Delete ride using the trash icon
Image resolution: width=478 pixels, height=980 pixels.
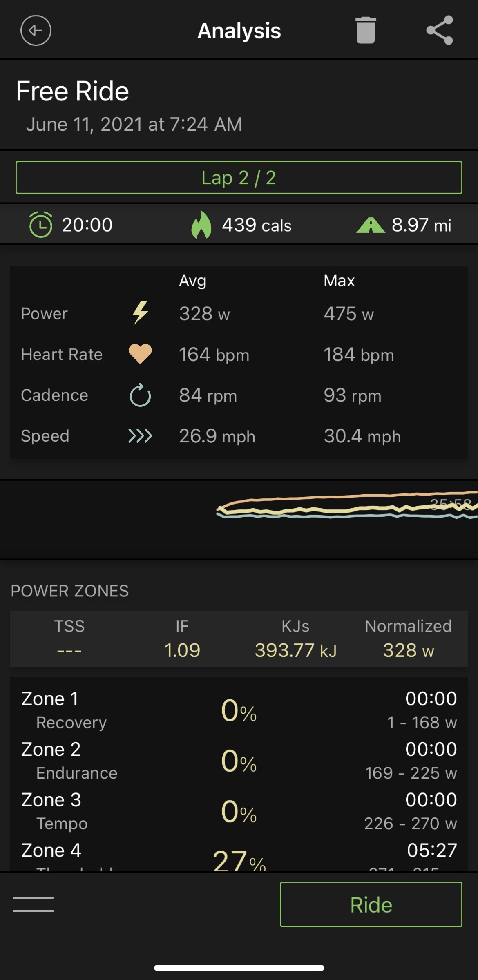tap(365, 30)
